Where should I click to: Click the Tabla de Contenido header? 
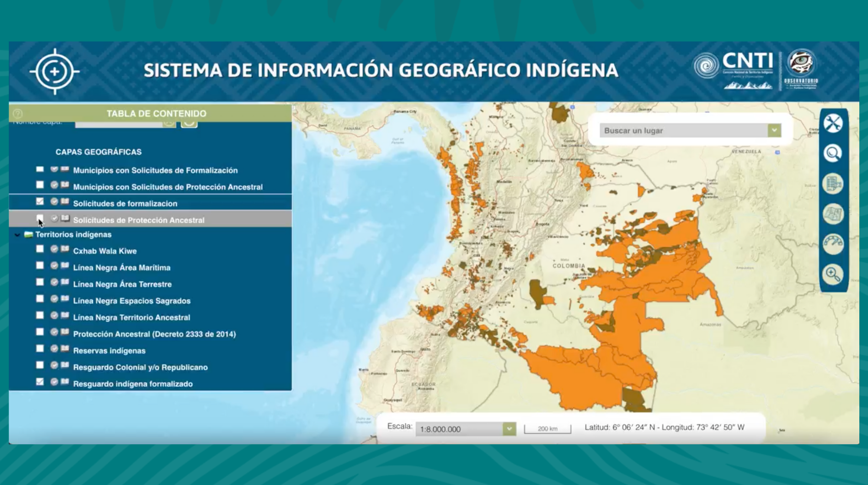[x=156, y=114]
